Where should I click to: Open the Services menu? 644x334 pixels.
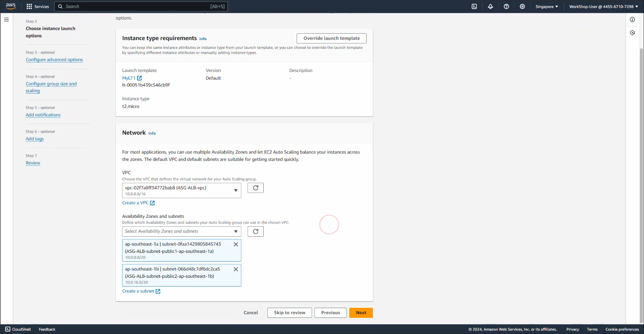tap(38, 6)
